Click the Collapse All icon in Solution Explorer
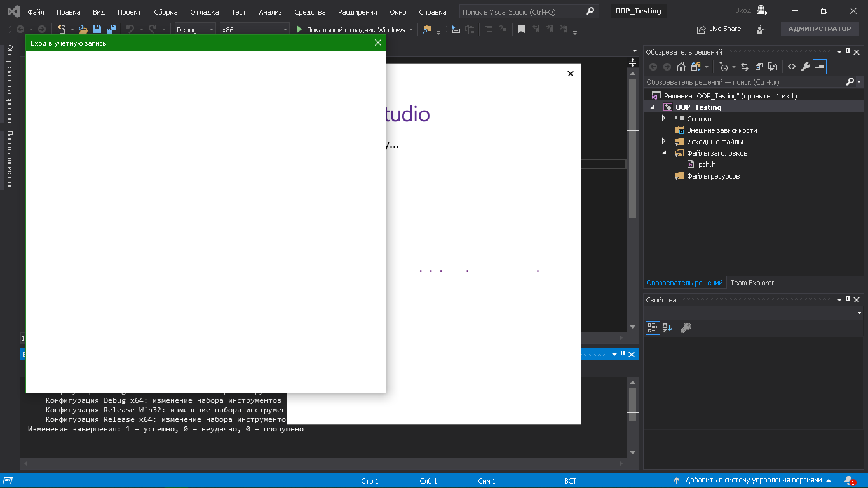This screenshot has width=868, height=488. (759, 67)
